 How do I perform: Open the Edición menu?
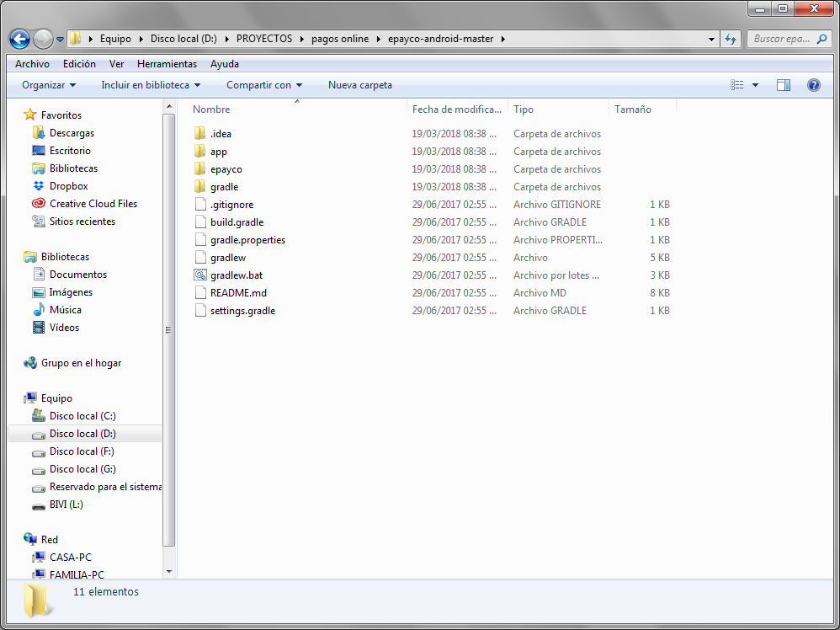pyautogui.click(x=79, y=64)
